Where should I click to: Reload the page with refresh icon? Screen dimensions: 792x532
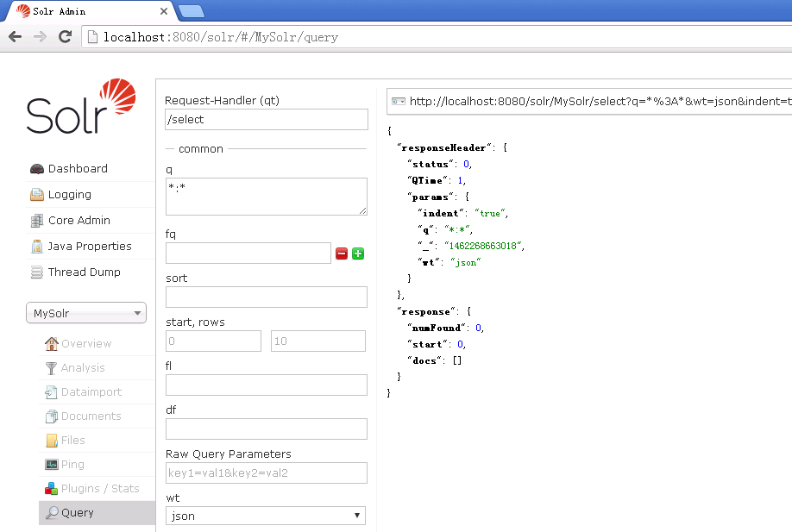[x=66, y=37]
